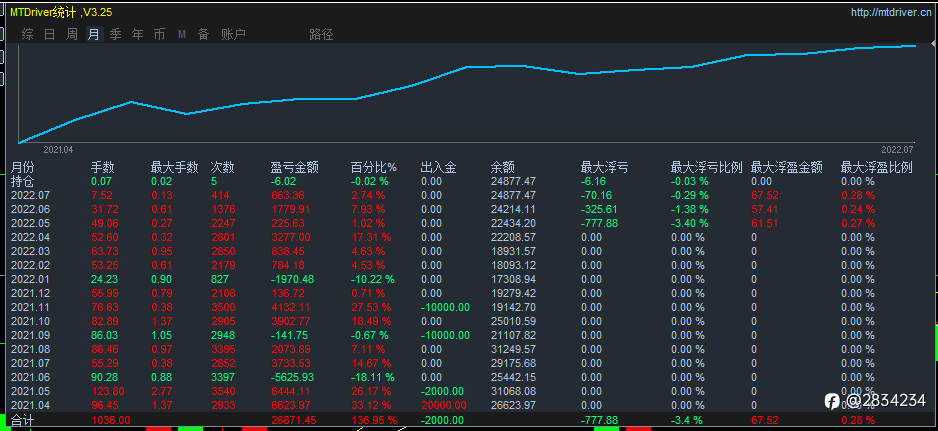The height and width of the screenshot is (431, 938).
Task: Click the 2021.04 chart axis label
Action: (x=58, y=150)
